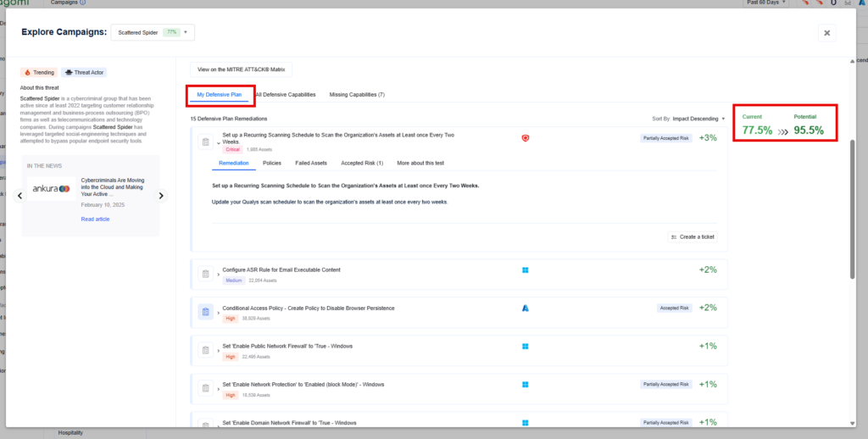Click the '22,495 Assets' count
Viewport: 868px width, 439px height.
(x=256, y=357)
